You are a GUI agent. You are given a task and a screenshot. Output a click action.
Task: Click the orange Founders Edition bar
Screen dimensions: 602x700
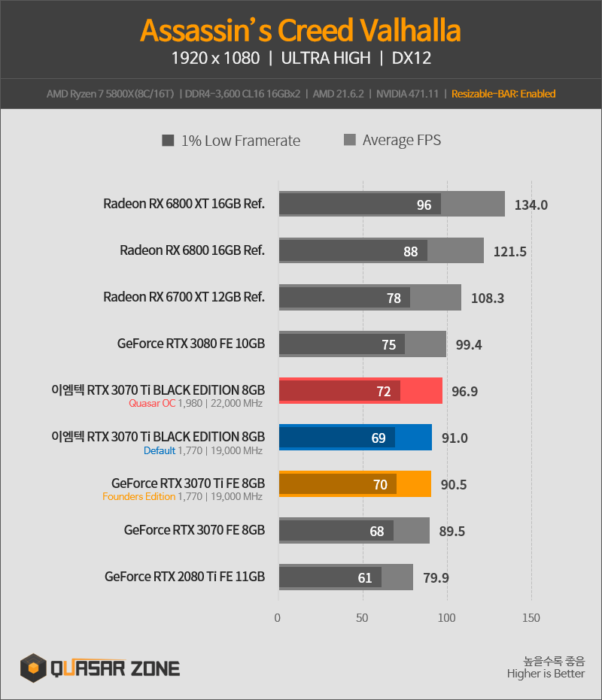(x=355, y=484)
